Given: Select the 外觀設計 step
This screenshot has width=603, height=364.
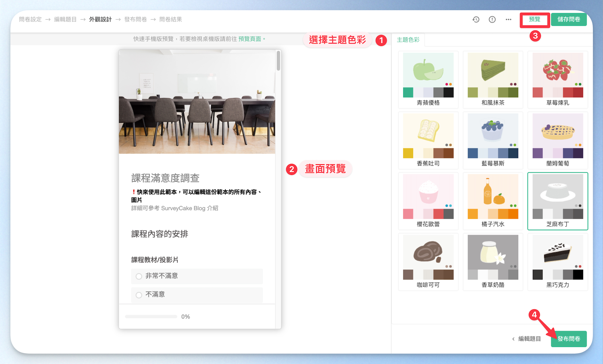Looking at the screenshot, I should coord(100,19).
